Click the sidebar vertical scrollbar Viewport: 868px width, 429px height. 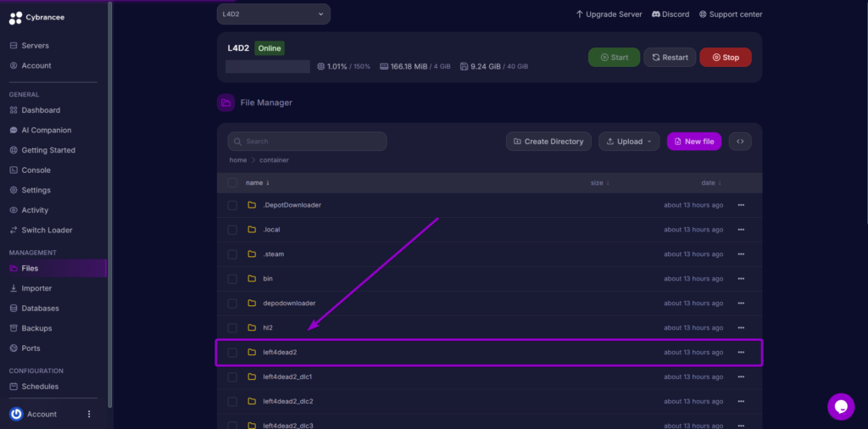click(109, 205)
